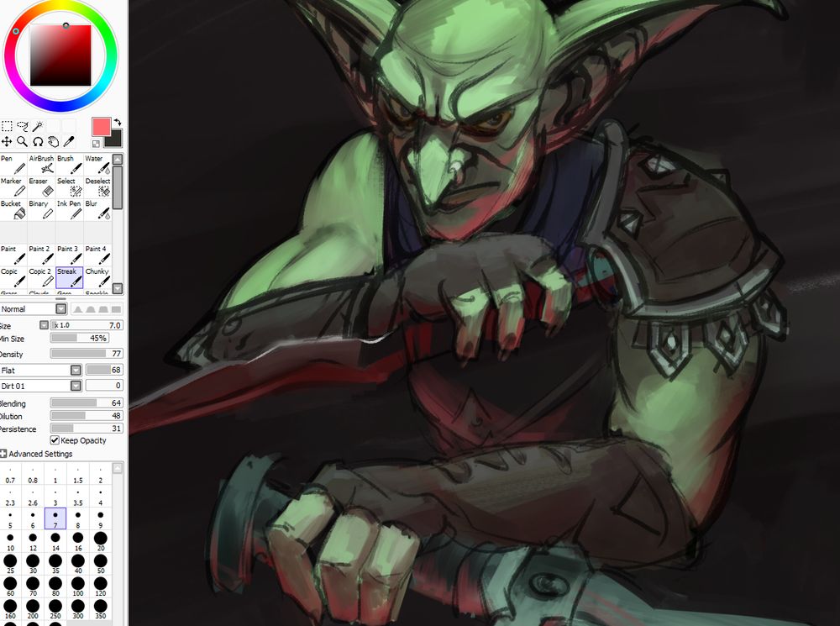Choose the Streak brush preset
The height and width of the screenshot is (626, 840).
click(70, 277)
